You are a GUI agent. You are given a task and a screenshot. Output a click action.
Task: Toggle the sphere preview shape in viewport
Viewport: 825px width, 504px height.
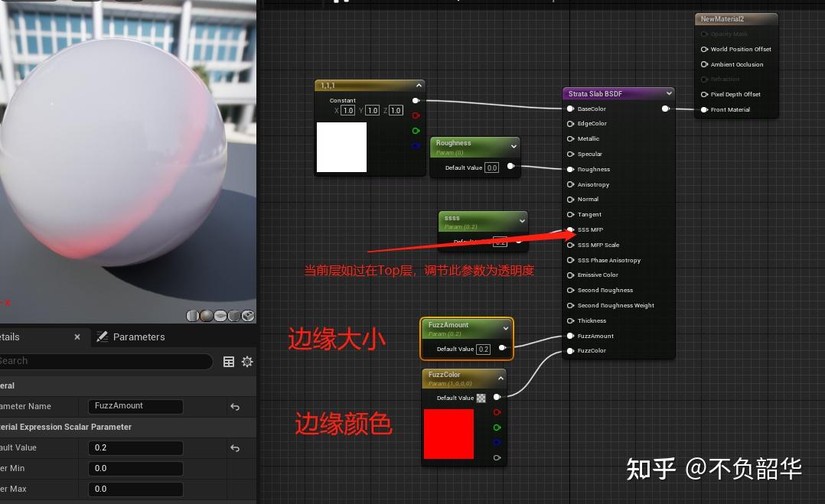[x=206, y=315]
